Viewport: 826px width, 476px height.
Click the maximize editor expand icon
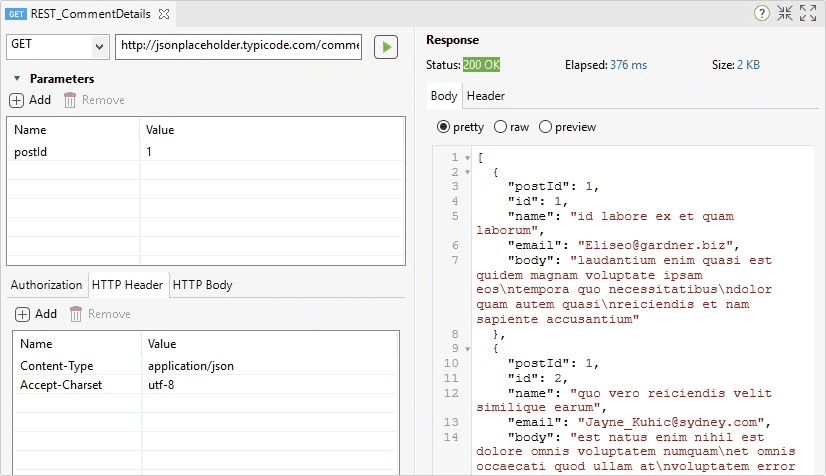tap(808, 13)
